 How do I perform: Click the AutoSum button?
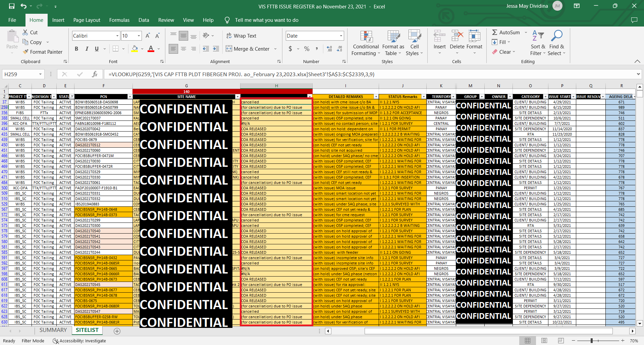(506, 32)
